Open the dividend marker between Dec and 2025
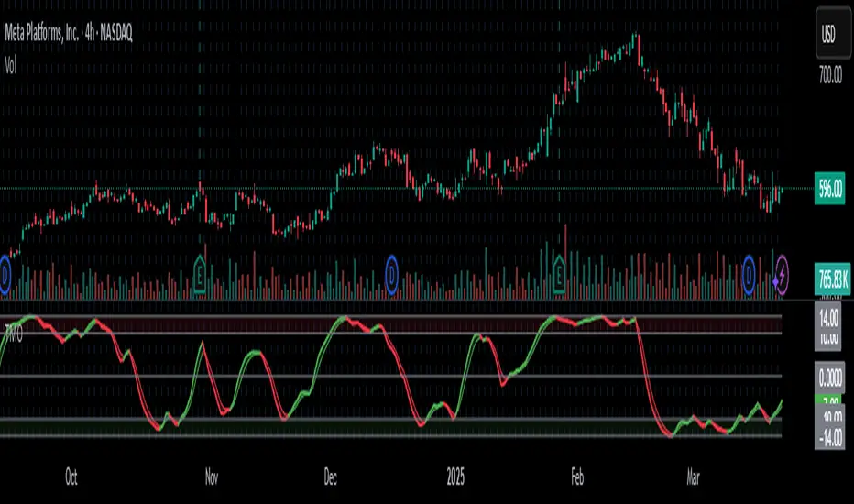 coord(391,275)
